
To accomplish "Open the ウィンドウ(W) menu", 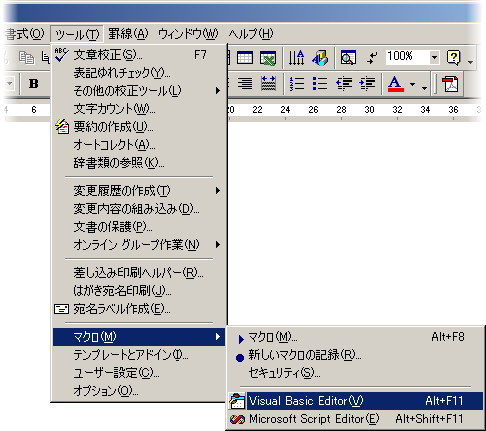I will click(x=188, y=34).
